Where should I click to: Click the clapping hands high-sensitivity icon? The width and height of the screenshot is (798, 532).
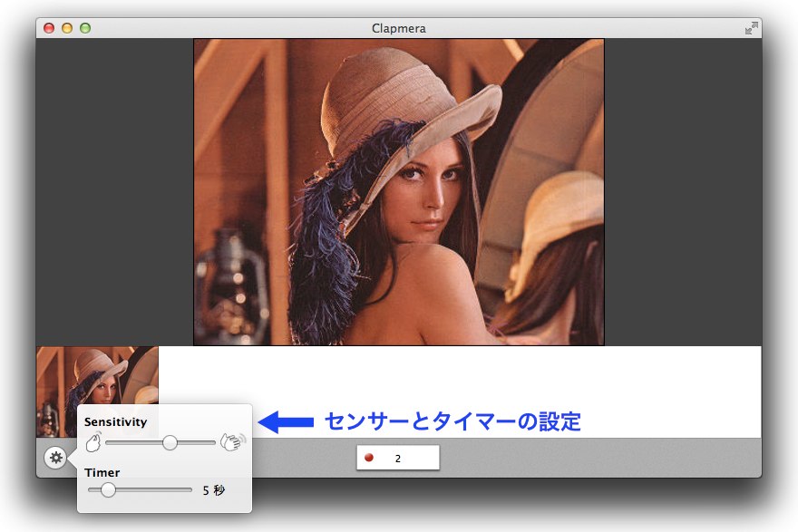[x=233, y=441]
